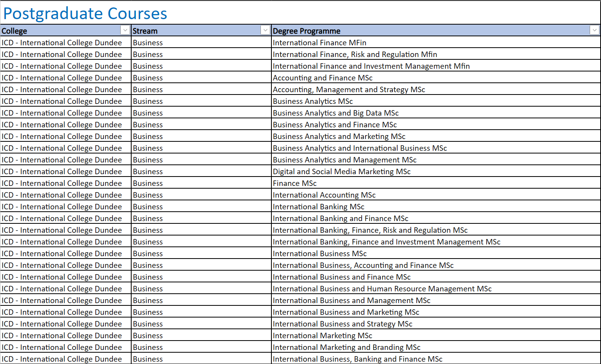Select Business Analytics and Management MSc
The height and width of the screenshot is (364, 601).
(x=436, y=160)
